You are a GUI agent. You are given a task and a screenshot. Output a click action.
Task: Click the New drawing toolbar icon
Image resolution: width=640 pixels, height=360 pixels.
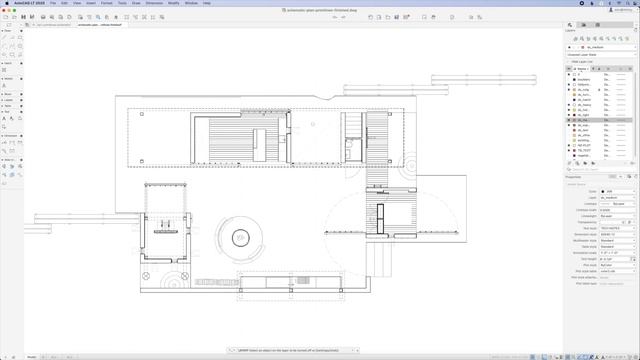(x=6, y=17)
